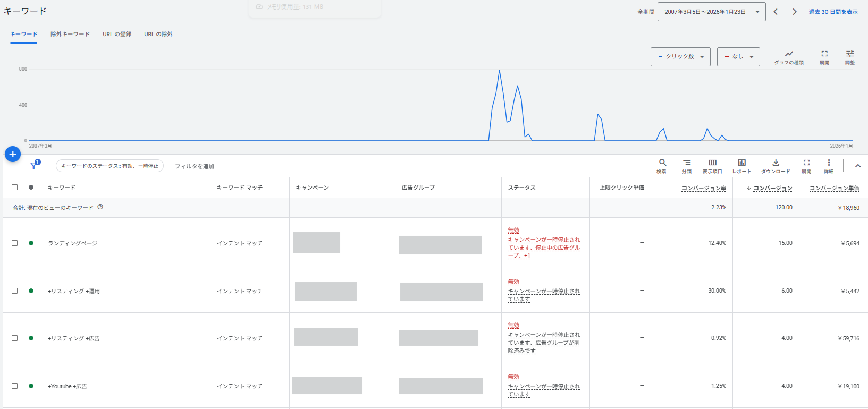868x409 pixels.
Task: Open the date range dropdown
Action: [711, 12]
